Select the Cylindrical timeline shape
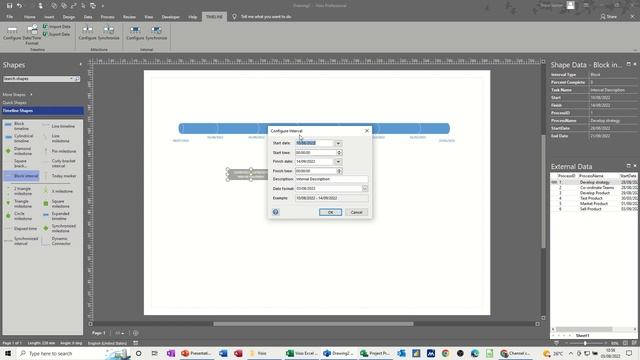The width and height of the screenshot is (640, 360). point(19,138)
